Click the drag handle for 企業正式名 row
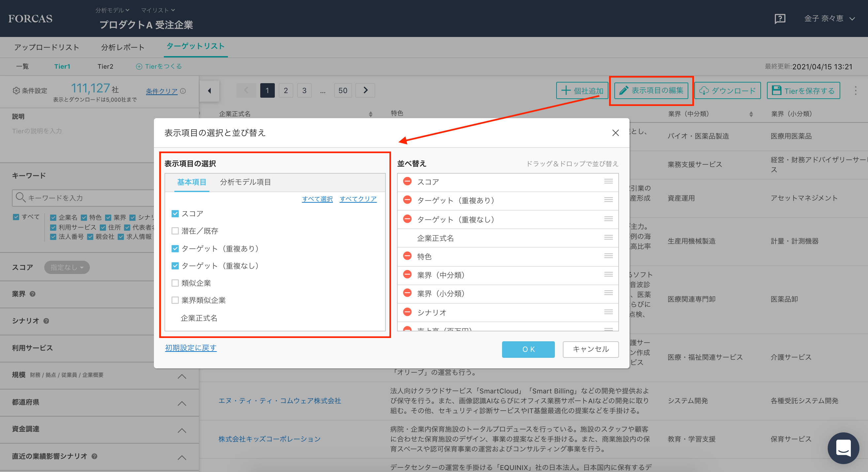Screen dimensions: 868x472 pyautogui.click(x=608, y=237)
